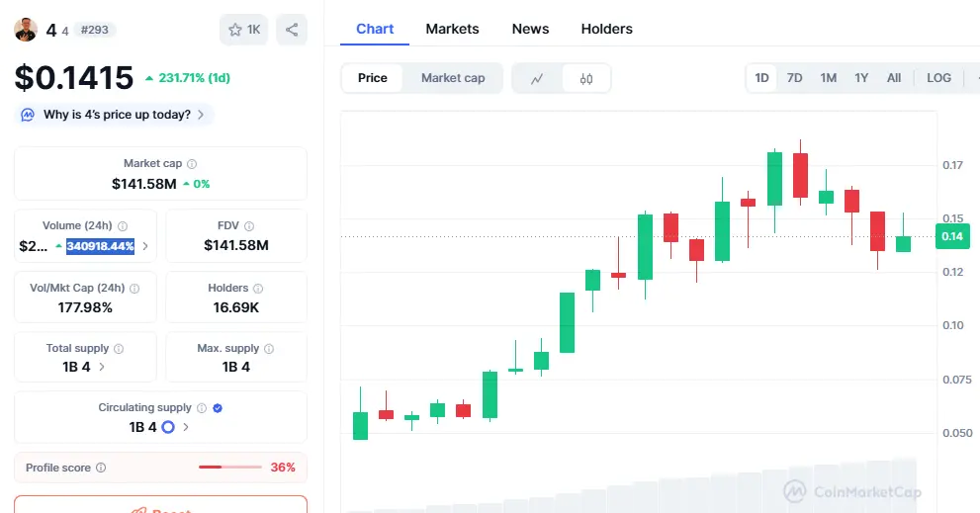Screen dimensions: 980x513
Task: Click the Profile score progress bar
Action: pos(230,468)
